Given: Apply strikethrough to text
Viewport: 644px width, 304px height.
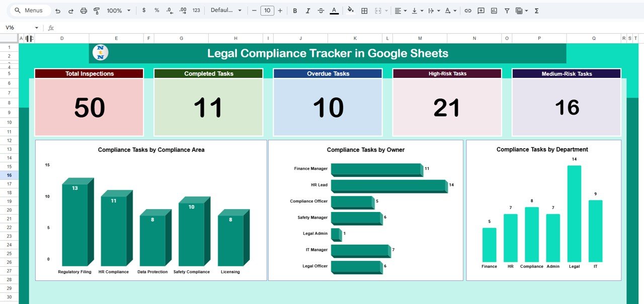Looking at the screenshot, I should point(321,10).
